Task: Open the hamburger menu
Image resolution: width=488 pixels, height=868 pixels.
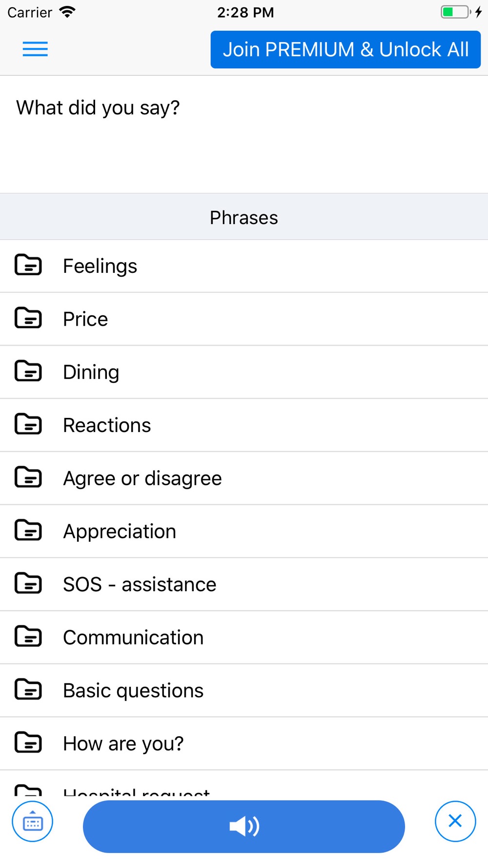Action: [x=35, y=49]
